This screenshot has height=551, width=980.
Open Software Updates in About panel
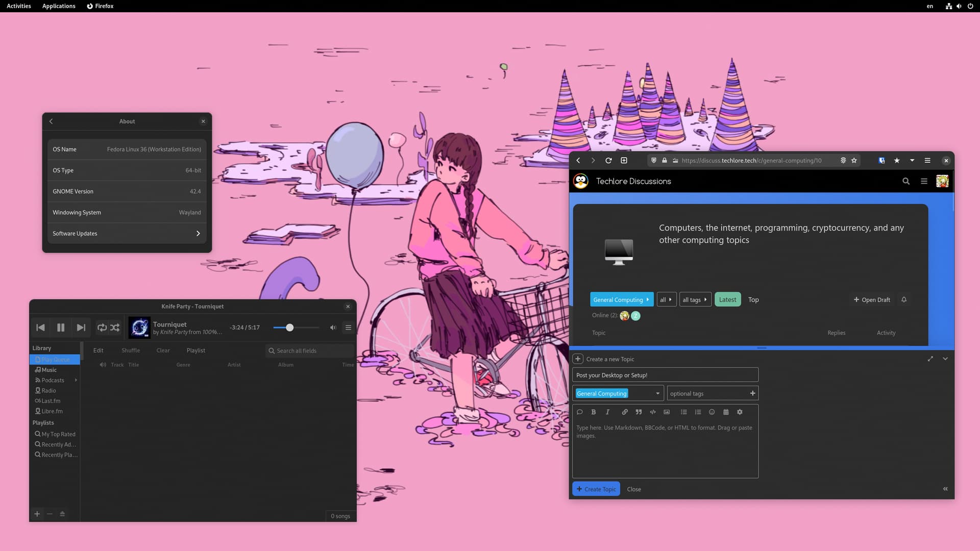click(127, 234)
